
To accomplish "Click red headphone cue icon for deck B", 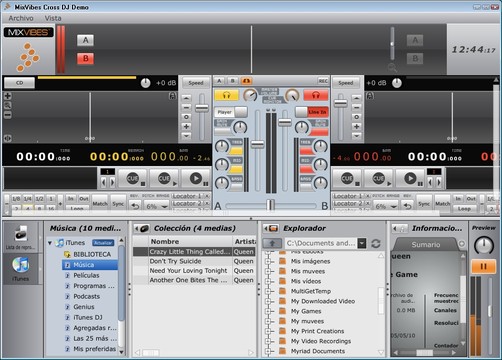I will pyautogui.click(x=315, y=95).
